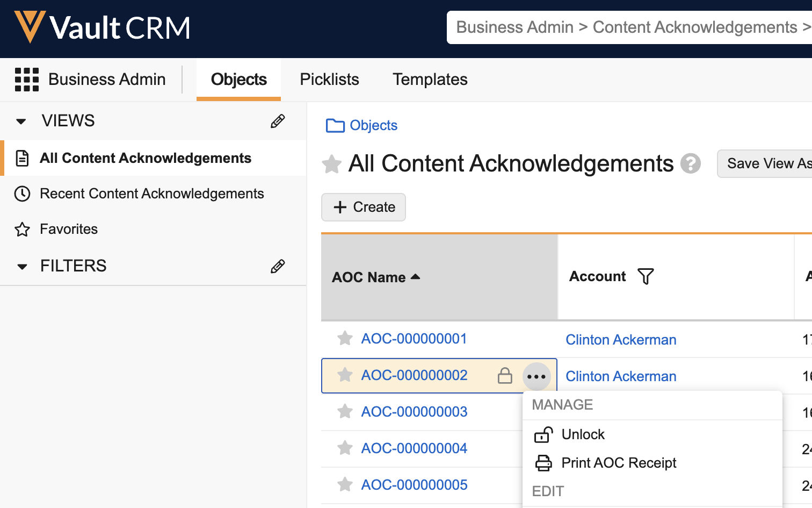
Task: Open Recent Content Acknowledgements view
Action: pos(151,194)
